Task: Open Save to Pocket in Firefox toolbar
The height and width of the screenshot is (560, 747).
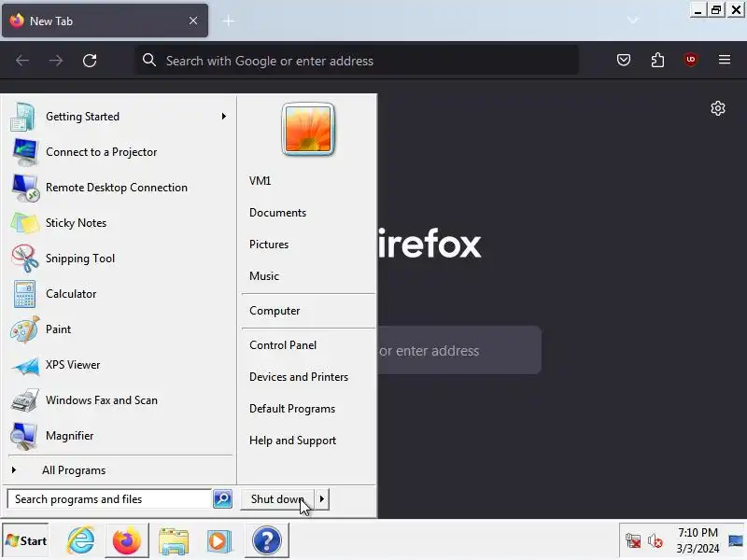Action: pos(624,60)
